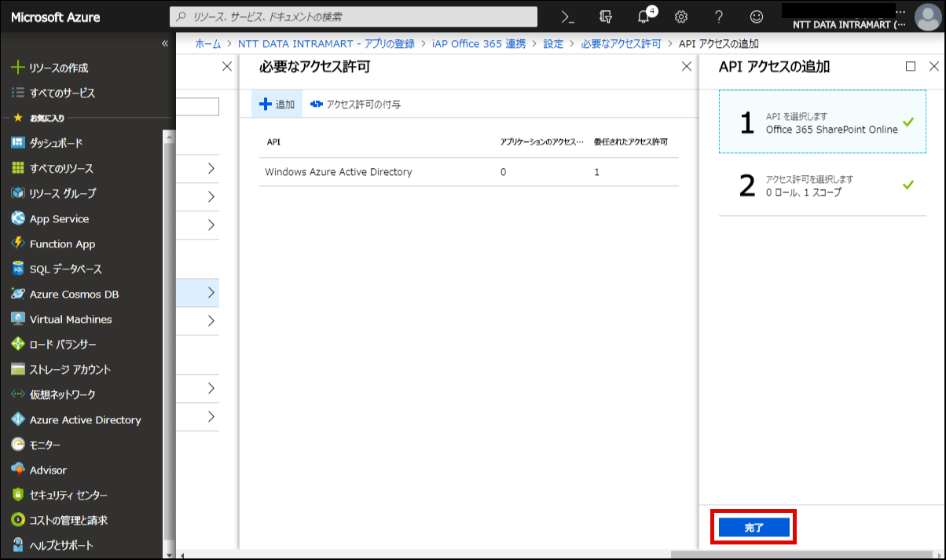The image size is (946, 560).
Task: Click the Microsoft Azure logo text
Action: pos(56,16)
